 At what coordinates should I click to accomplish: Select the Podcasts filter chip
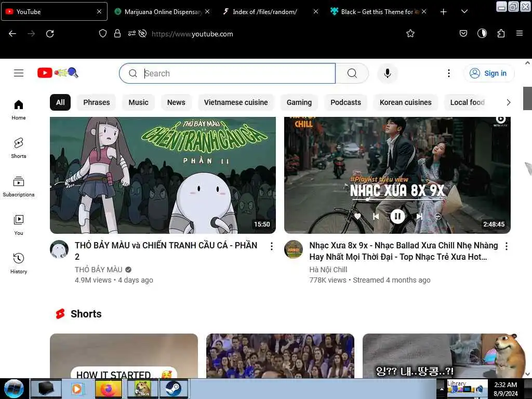pyautogui.click(x=345, y=102)
